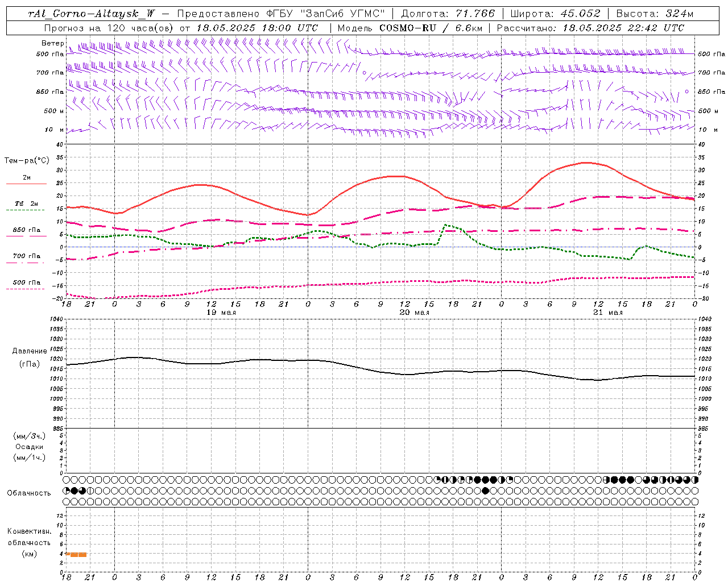728x582 pixels.
Task: Click the 'Ветер' wind panel label
Action: [53, 43]
